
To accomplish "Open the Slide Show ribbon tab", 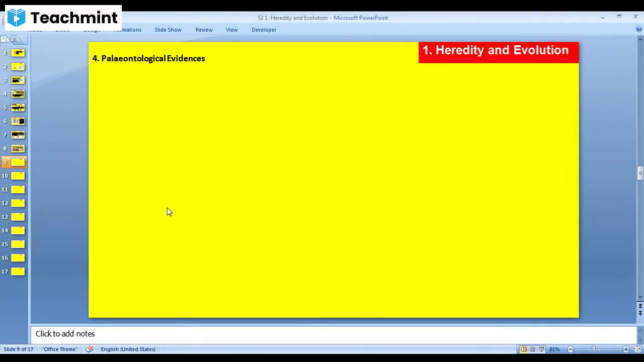I will pyautogui.click(x=168, y=30).
